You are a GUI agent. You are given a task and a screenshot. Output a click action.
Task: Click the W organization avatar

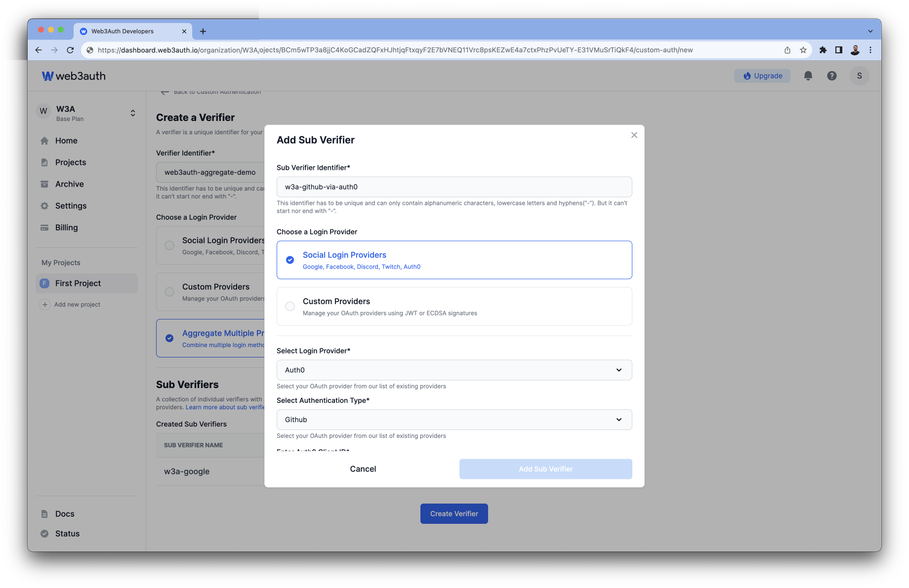43,112
